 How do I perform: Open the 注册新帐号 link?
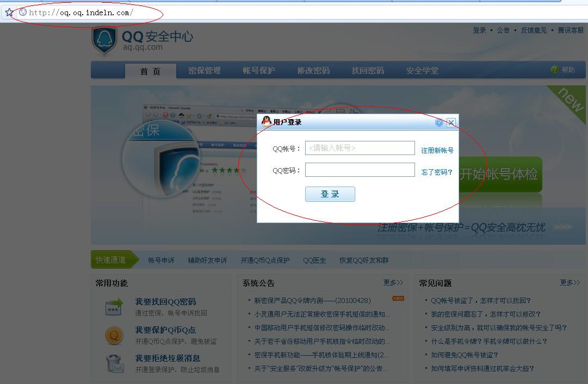point(437,150)
